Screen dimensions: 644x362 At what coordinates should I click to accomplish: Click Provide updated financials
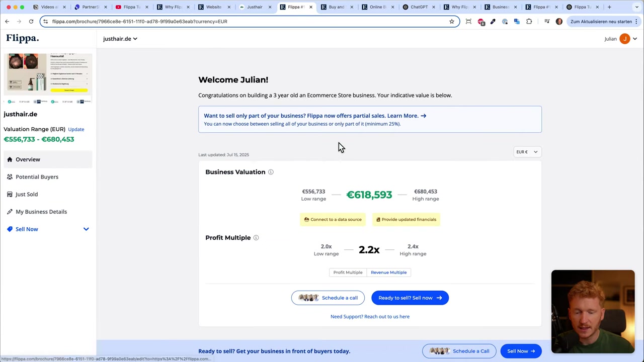406,220
